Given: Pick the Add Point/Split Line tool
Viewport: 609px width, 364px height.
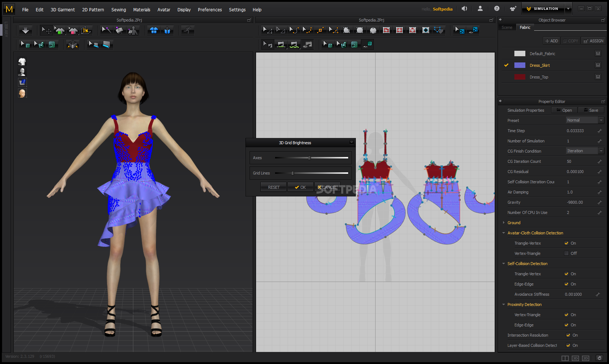Looking at the screenshot, I should pos(320,30).
